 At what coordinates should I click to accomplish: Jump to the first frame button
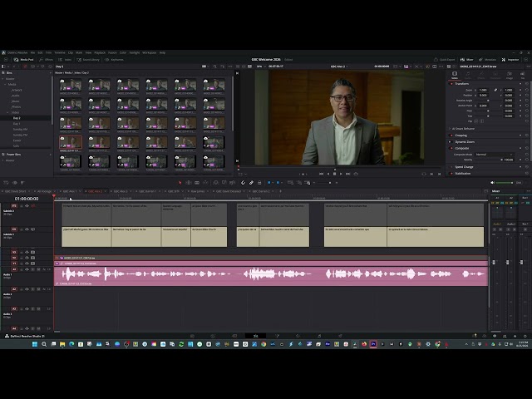[322, 174]
